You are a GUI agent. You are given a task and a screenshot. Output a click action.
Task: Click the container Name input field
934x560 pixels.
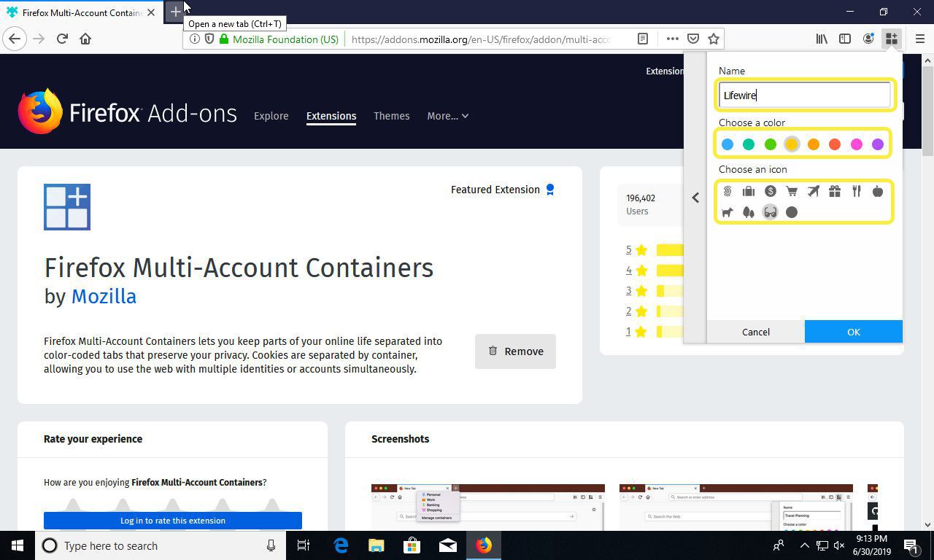click(x=805, y=95)
